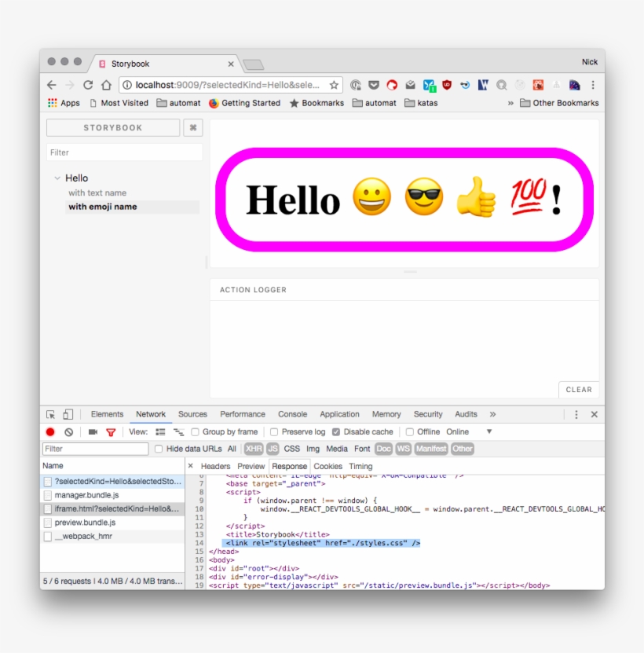Image resolution: width=644 pixels, height=653 pixels.
Task: Open Storybook keyboard shortcuts (⌘) button
Action: coord(192,128)
